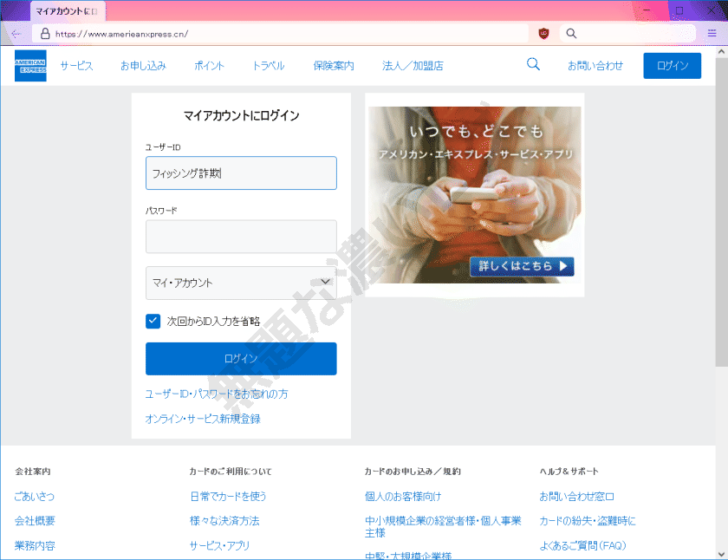Image resolution: width=728 pixels, height=560 pixels.
Task: Open the ポイント menu
Action: 209,66
